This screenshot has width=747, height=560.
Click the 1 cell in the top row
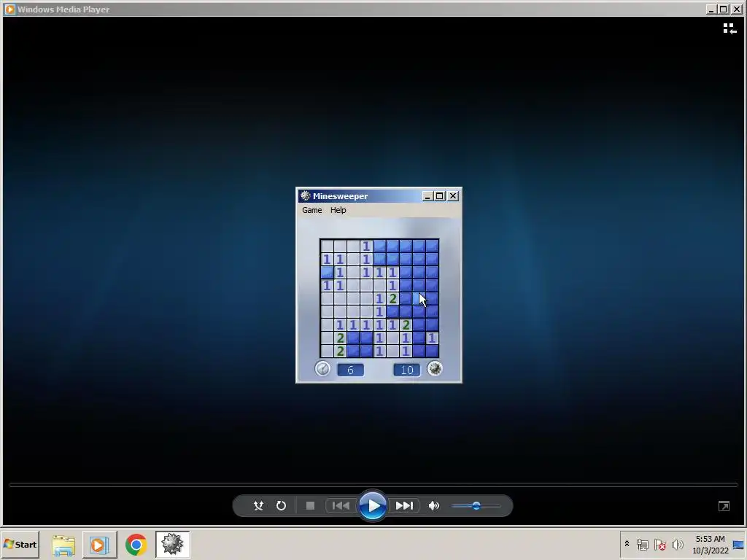pos(366,246)
